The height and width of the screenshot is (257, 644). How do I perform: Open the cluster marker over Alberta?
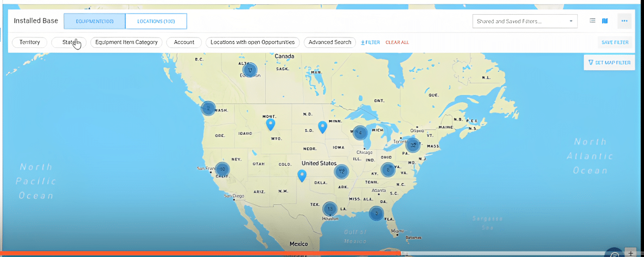(250, 70)
